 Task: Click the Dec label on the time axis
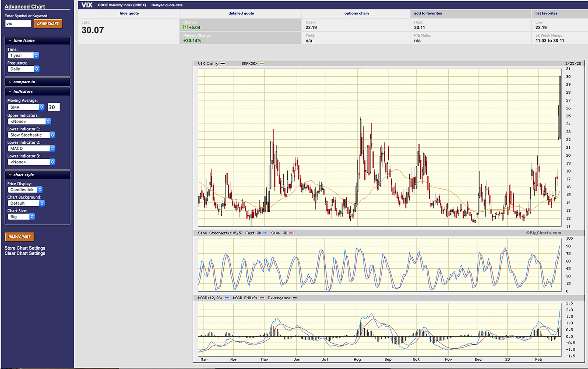[x=478, y=359]
